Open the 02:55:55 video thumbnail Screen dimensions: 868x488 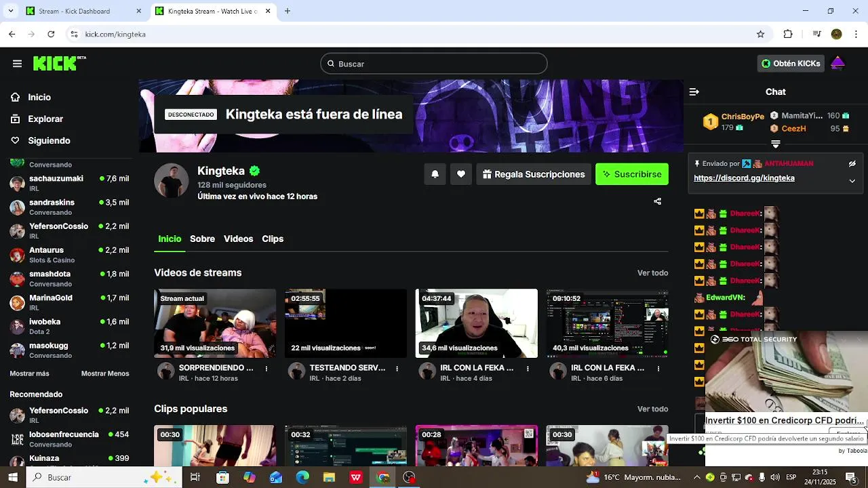click(346, 323)
